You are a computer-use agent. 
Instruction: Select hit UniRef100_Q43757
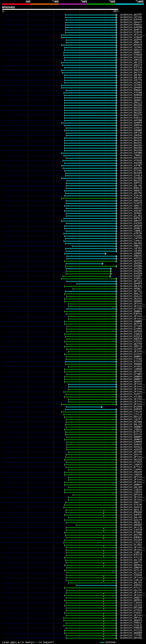(131, 15)
